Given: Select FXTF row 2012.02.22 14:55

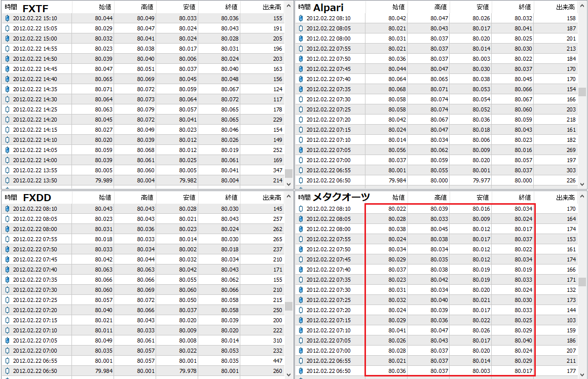Looking at the screenshot, I should coord(143,48).
